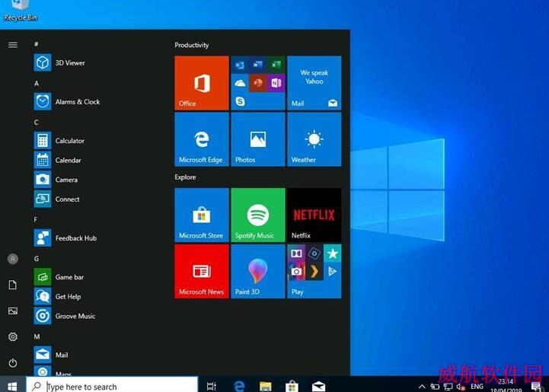Viewport: 549px width, 392px height.
Task: Open the Office tile
Action: pyautogui.click(x=202, y=83)
